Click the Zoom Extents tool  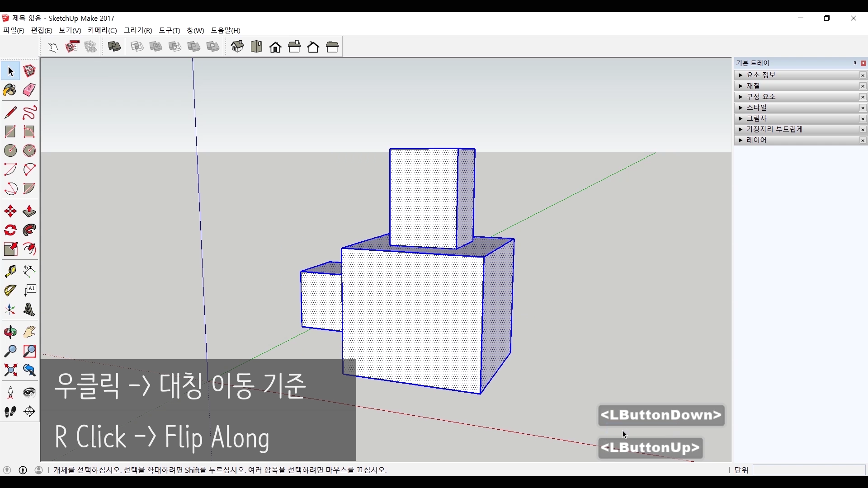(x=10, y=371)
